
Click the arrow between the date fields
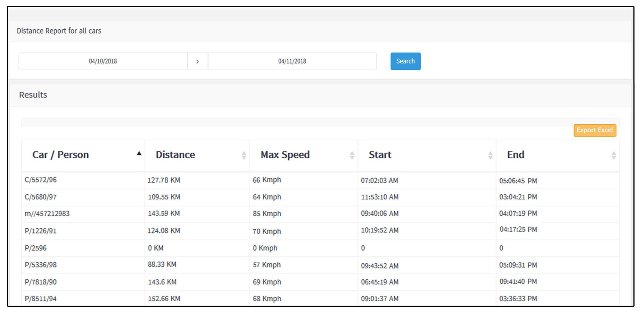(197, 61)
